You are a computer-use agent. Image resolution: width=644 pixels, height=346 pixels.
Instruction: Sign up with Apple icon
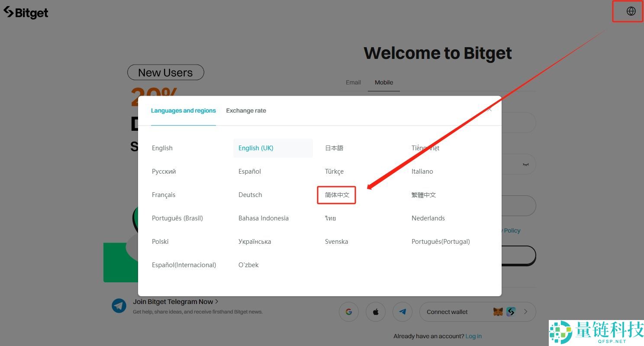376,311
